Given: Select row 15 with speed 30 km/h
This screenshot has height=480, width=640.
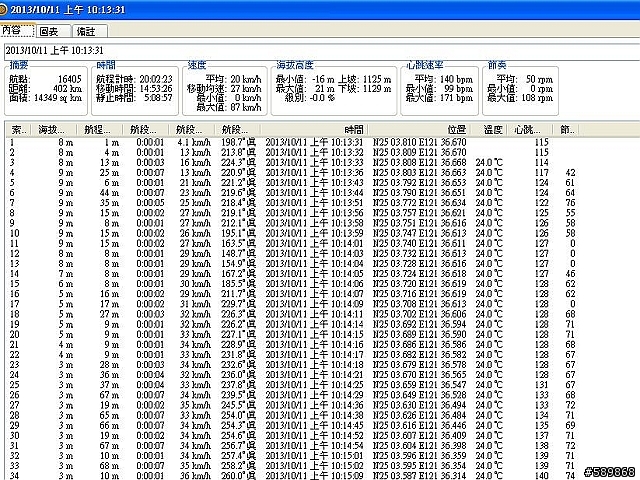Looking at the screenshot, I should tap(293, 284).
